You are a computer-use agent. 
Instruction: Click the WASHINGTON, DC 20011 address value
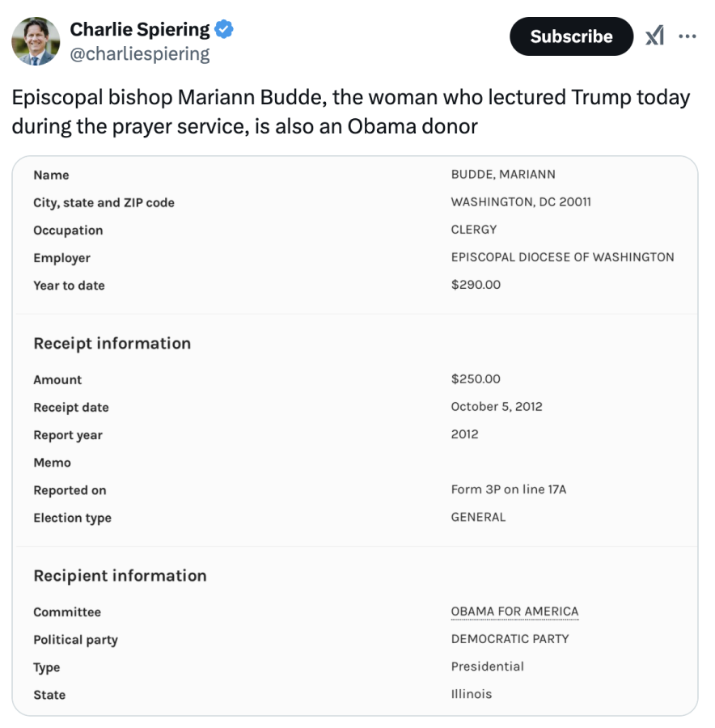click(x=521, y=202)
